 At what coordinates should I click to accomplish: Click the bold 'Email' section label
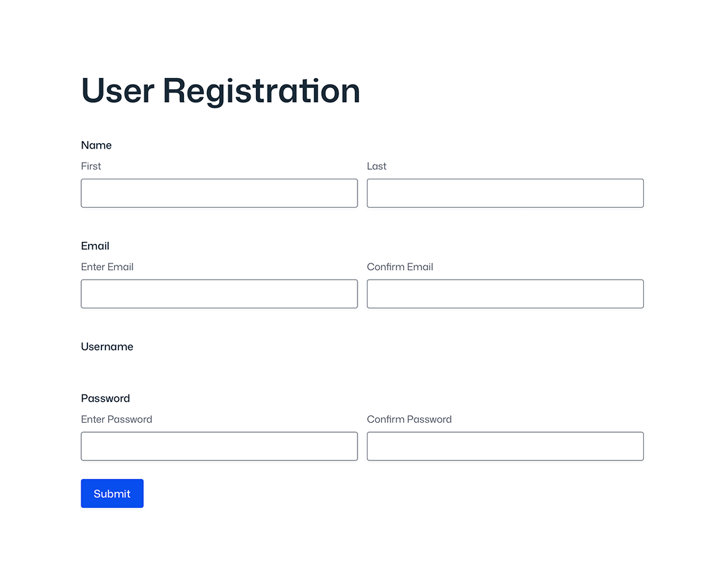95,246
